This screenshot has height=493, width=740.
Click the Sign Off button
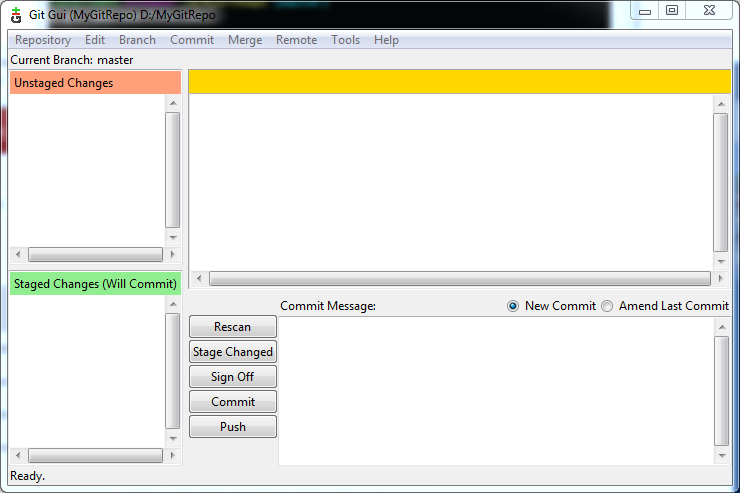coord(233,376)
